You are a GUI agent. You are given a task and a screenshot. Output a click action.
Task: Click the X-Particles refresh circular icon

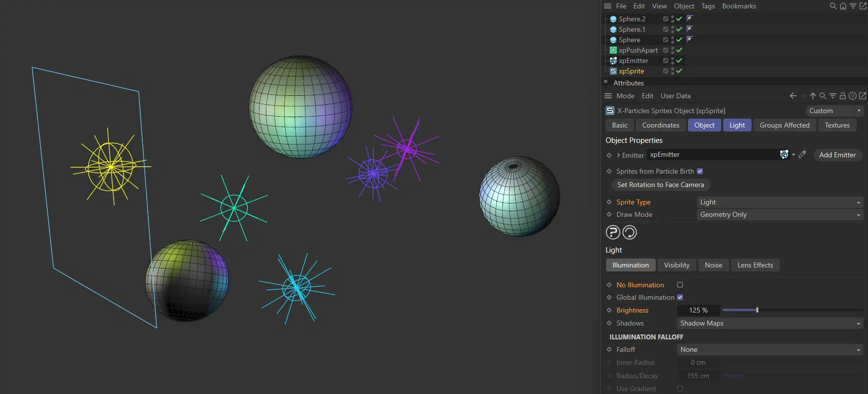629,232
